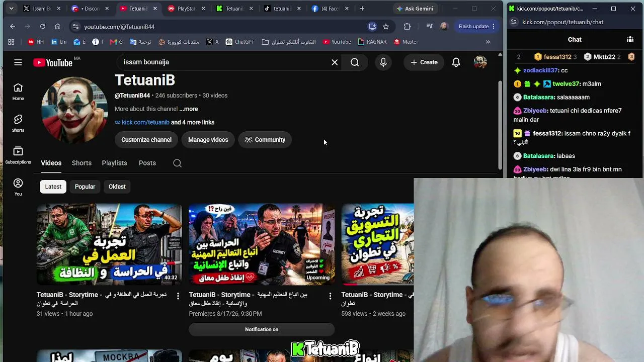Open the kick.com/tetuanib link
The image size is (644, 362).
coord(145,122)
